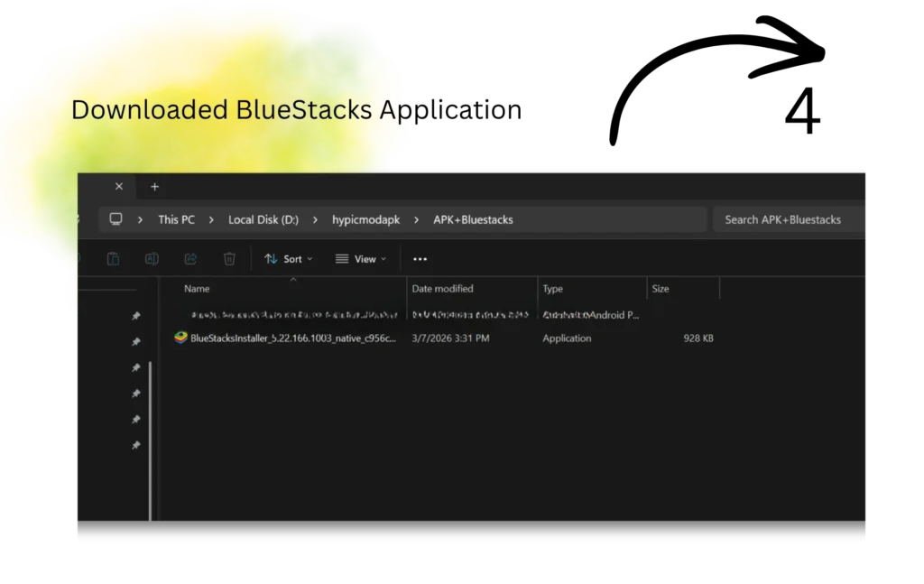Image resolution: width=924 pixels, height=584 pixels.
Task: Click the 928 KB size cell
Action: coord(698,338)
